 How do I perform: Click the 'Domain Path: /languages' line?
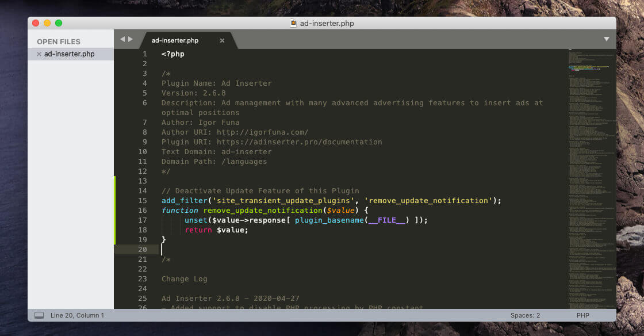pyautogui.click(x=214, y=162)
